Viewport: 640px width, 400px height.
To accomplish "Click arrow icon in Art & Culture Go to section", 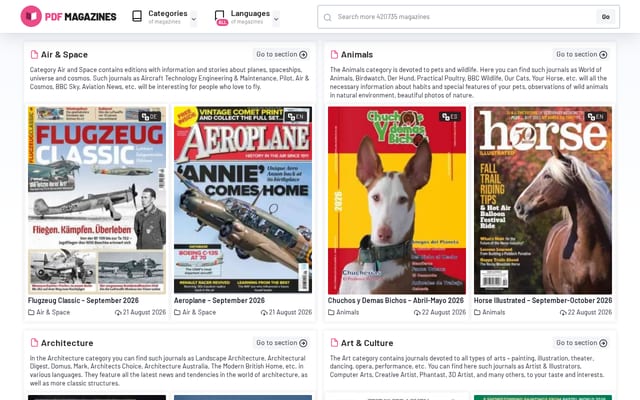I will [603, 343].
